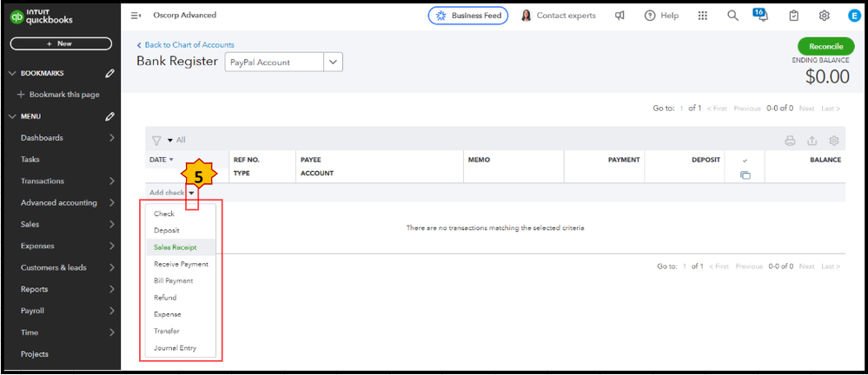Expand the Payroll submenu
The height and width of the screenshot is (375, 868).
111,310
